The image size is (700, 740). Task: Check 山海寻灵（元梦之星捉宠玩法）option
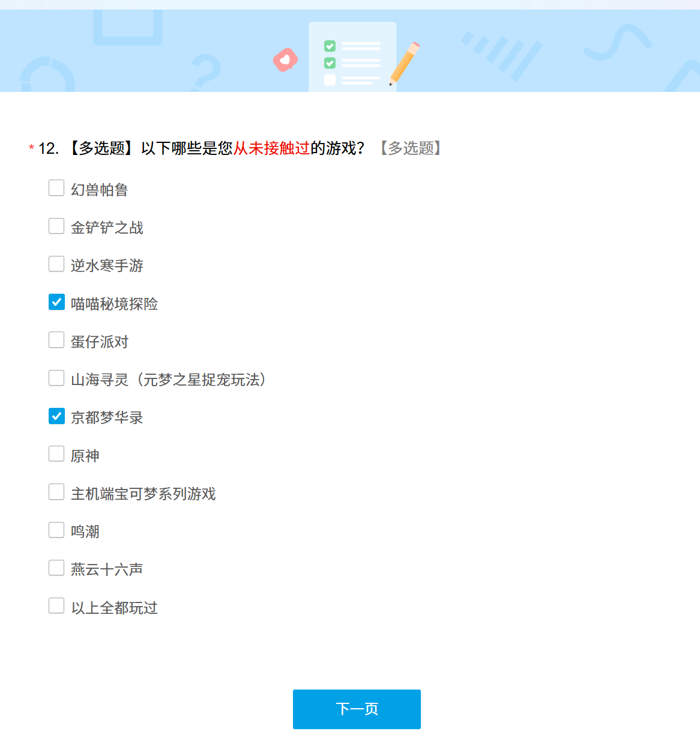pyautogui.click(x=56, y=378)
